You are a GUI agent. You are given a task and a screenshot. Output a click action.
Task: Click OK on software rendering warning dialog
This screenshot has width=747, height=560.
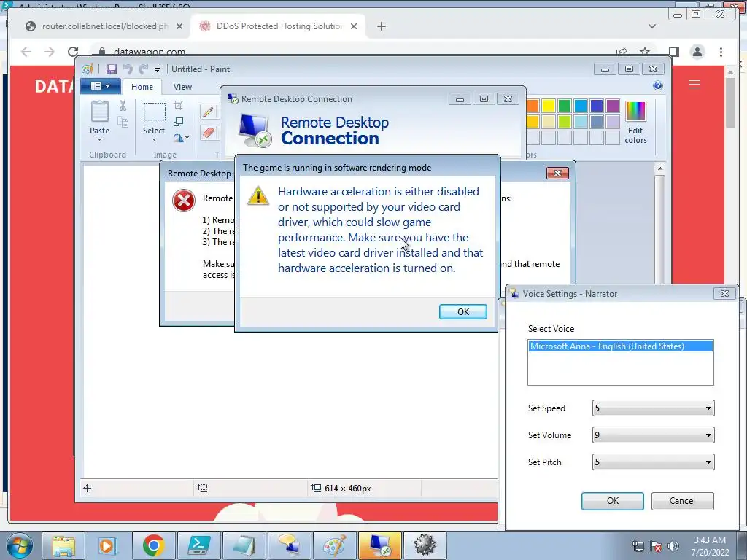coord(463,311)
